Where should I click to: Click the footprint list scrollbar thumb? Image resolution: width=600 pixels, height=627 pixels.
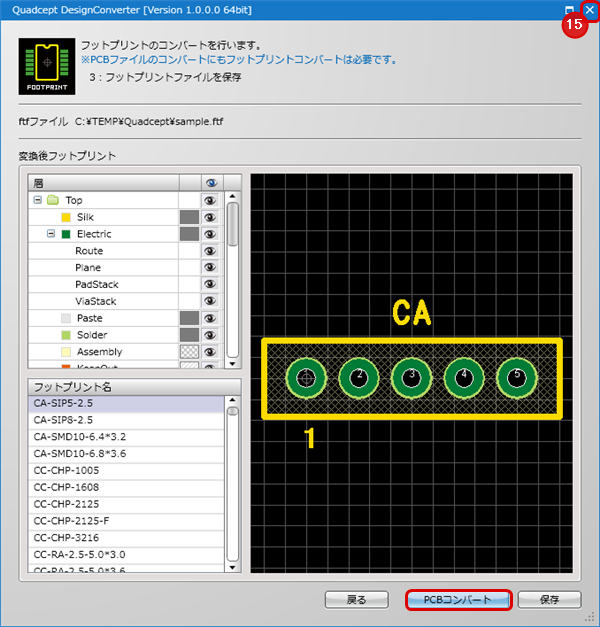pyautogui.click(x=232, y=411)
